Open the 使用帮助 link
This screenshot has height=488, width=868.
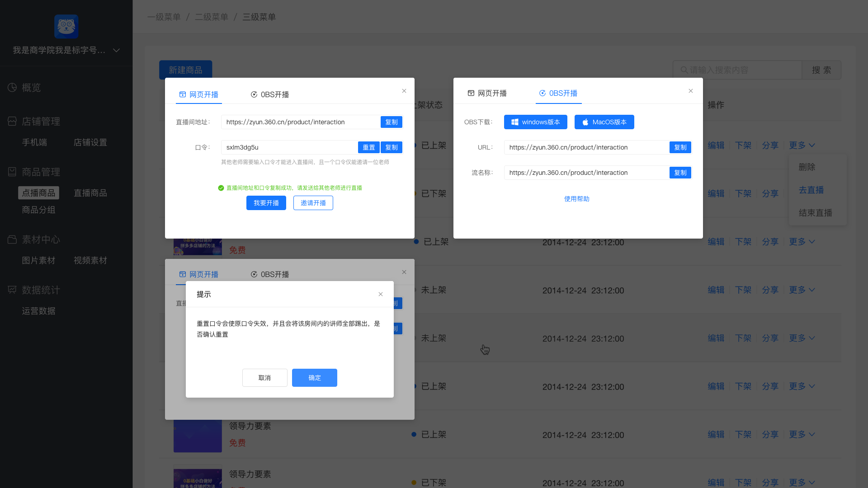point(577,199)
